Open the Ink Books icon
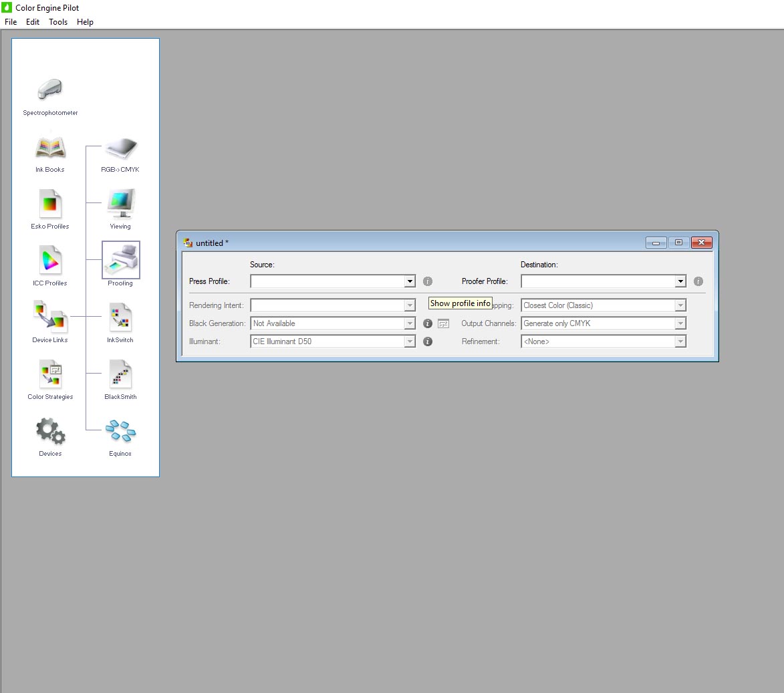This screenshot has height=693, width=784. pos(50,148)
